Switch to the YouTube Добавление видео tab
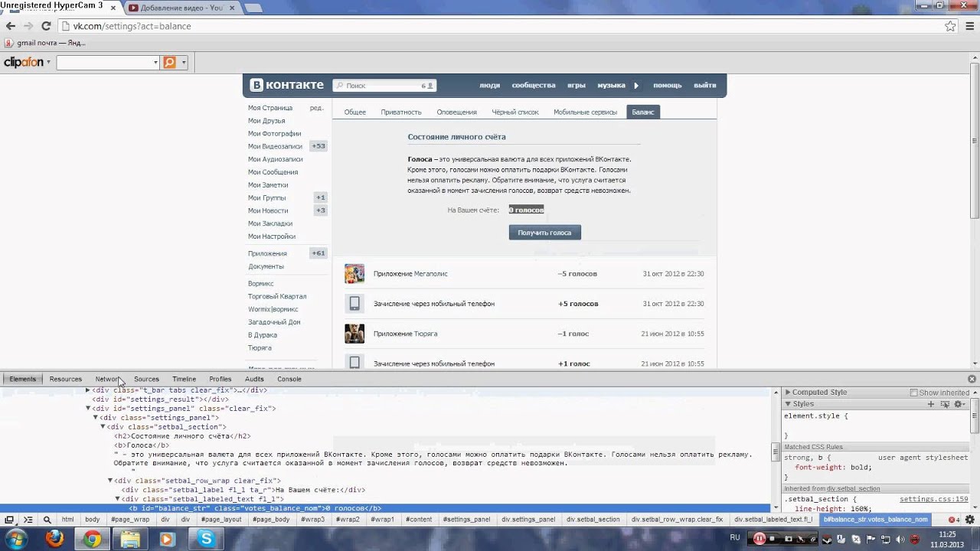980x551 pixels. point(181,8)
